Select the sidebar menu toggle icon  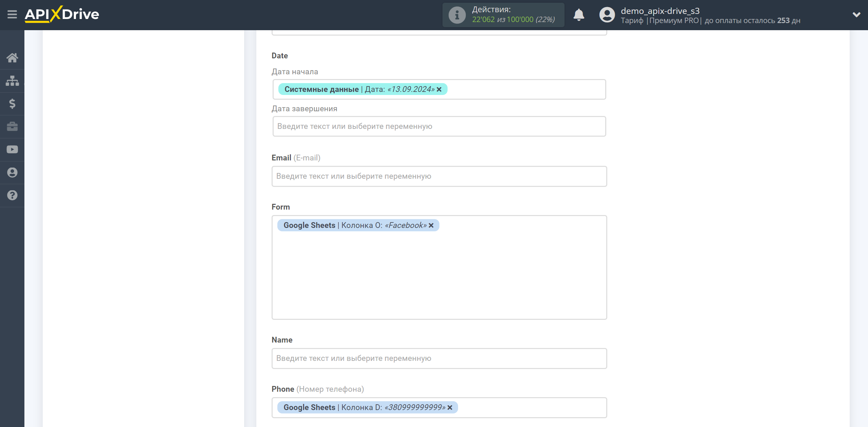point(12,14)
